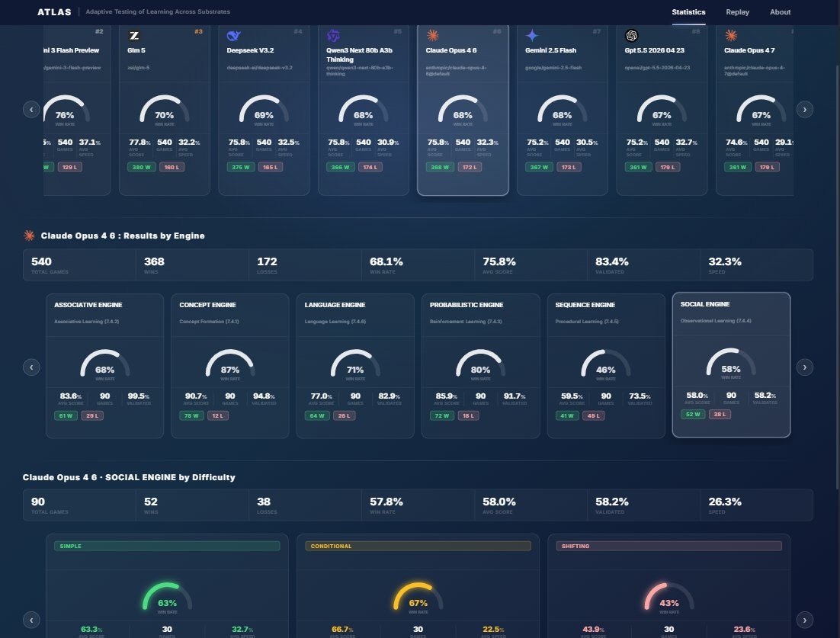
Task: Switch to the Replay tab
Action: pos(737,11)
